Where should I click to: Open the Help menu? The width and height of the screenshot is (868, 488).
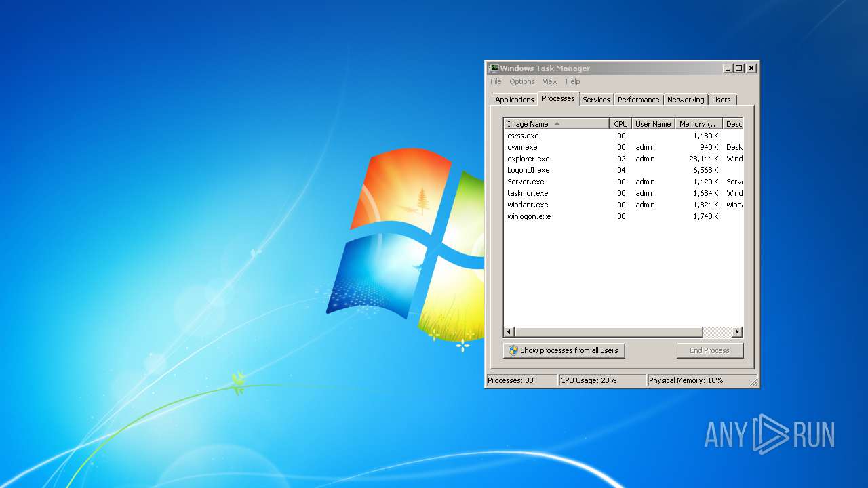[573, 81]
